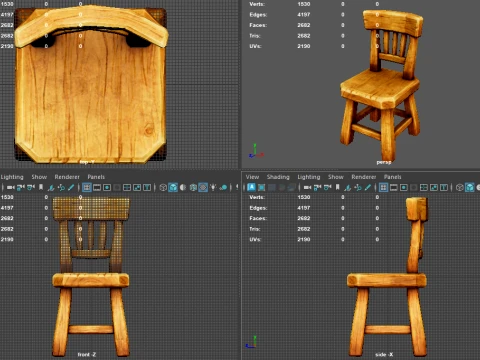This screenshot has width=480, height=360.
Task: Open Show menu in front view panel
Action: coord(39,177)
